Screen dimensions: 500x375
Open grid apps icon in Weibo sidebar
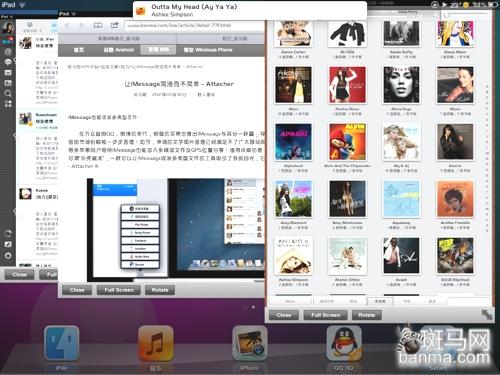(8, 104)
